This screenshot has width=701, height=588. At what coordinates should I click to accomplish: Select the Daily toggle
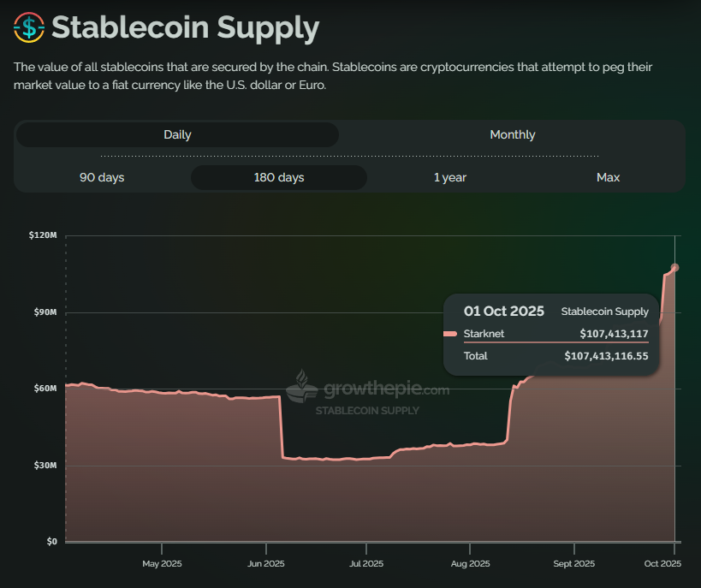[177, 134]
